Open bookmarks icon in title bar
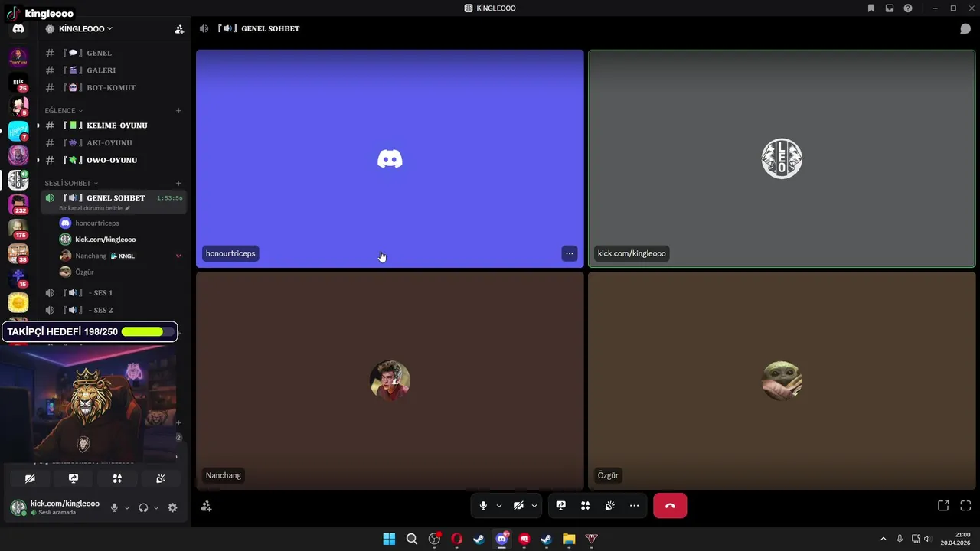 point(871,8)
